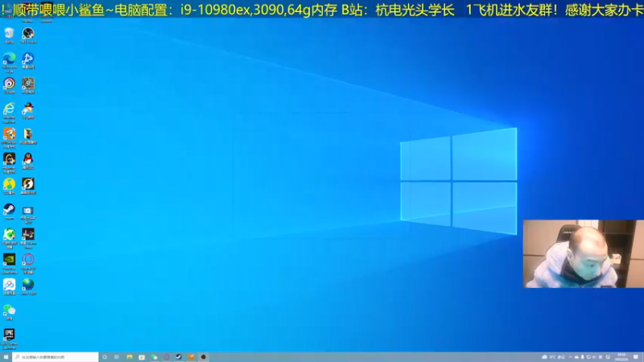Click the taskbar search box
The width and height of the screenshot is (644, 362).
56,357
